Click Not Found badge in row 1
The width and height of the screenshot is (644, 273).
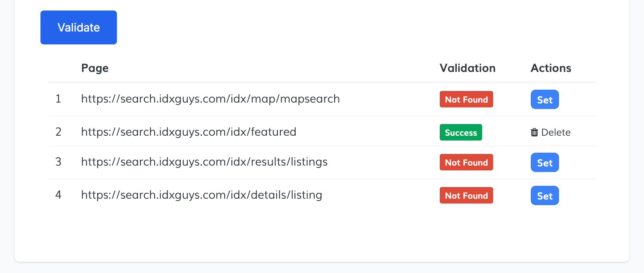pos(466,99)
